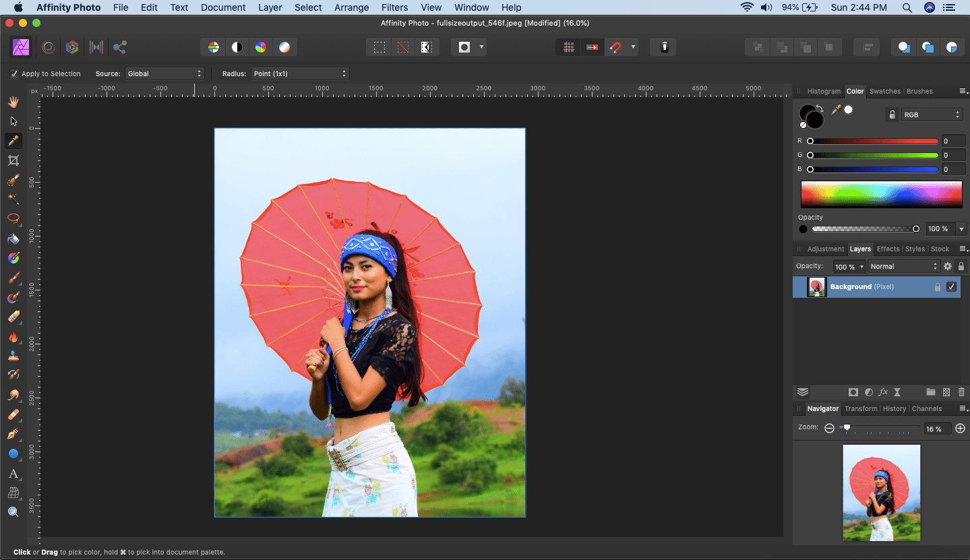970x560 pixels.
Task: Switch to the Swatches tab
Action: coord(884,91)
